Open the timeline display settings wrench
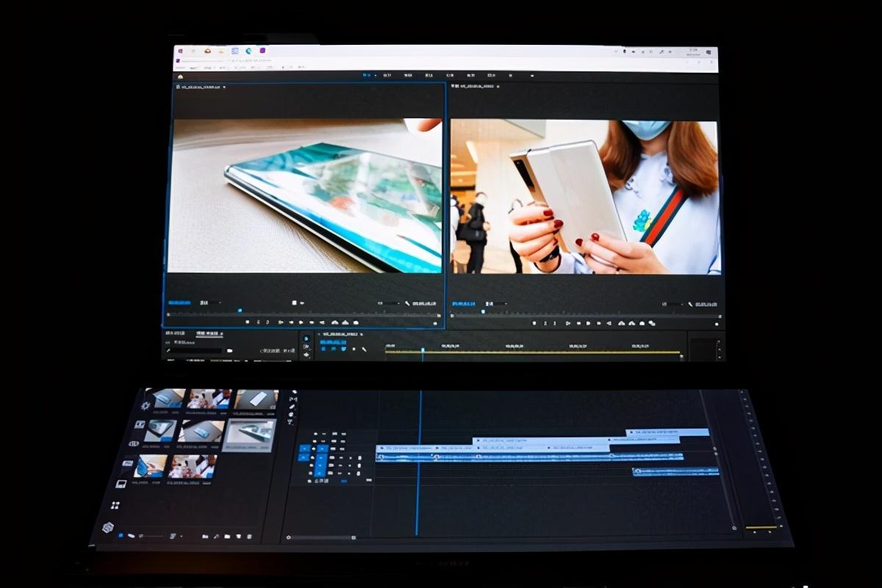This screenshot has height=588, width=882. tap(365, 348)
